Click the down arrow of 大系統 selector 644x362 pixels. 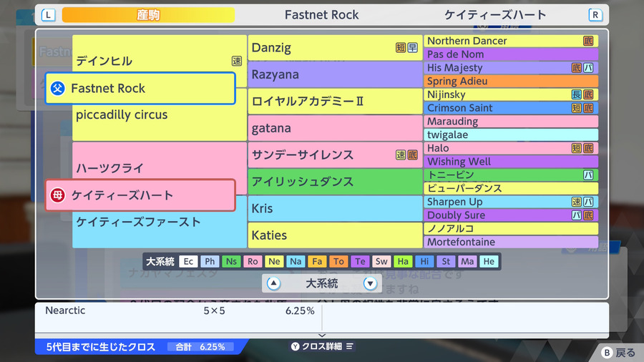click(x=370, y=283)
